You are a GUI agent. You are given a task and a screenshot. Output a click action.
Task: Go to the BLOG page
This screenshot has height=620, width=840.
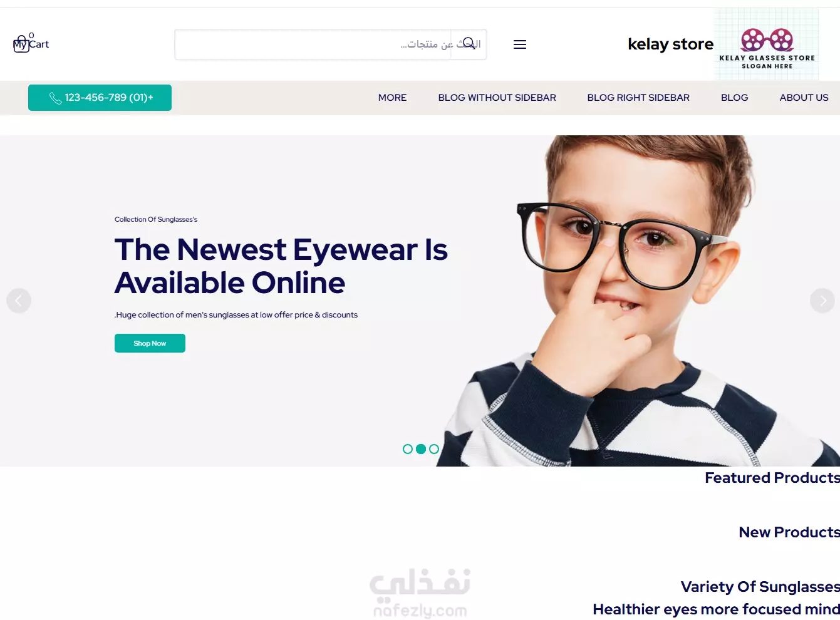tap(734, 98)
